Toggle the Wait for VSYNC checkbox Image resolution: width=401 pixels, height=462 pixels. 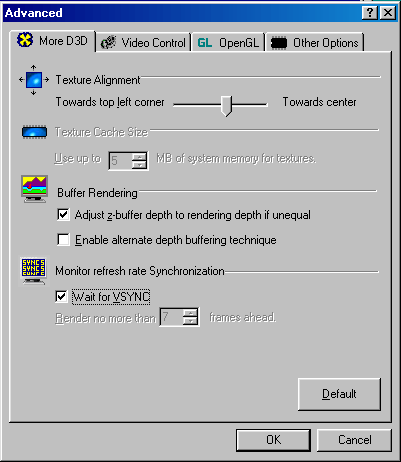[x=61, y=296]
